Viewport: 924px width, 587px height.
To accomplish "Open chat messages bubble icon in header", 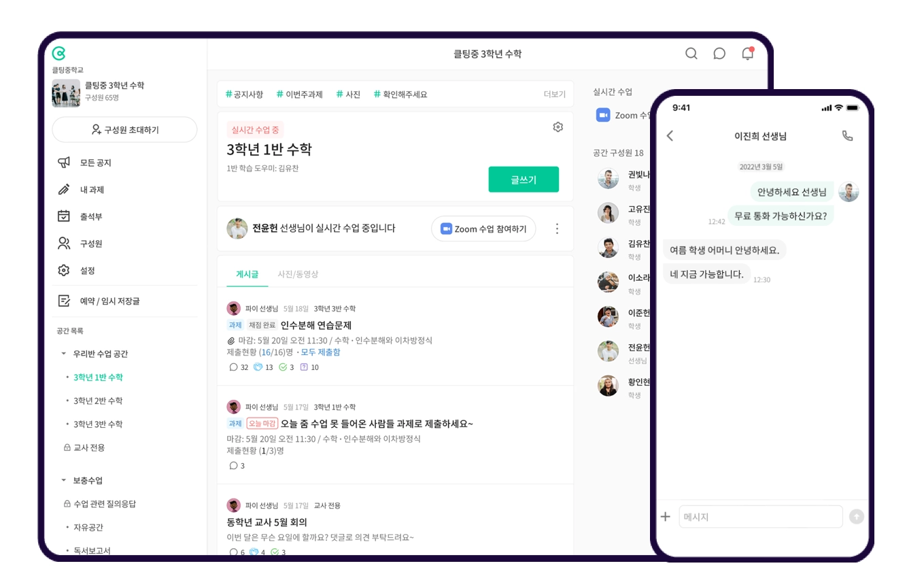I will click(719, 54).
